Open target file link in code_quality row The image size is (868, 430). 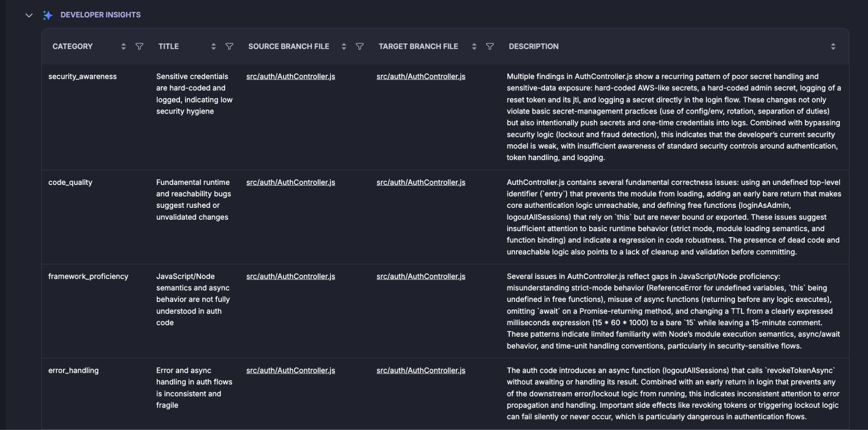coord(421,182)
